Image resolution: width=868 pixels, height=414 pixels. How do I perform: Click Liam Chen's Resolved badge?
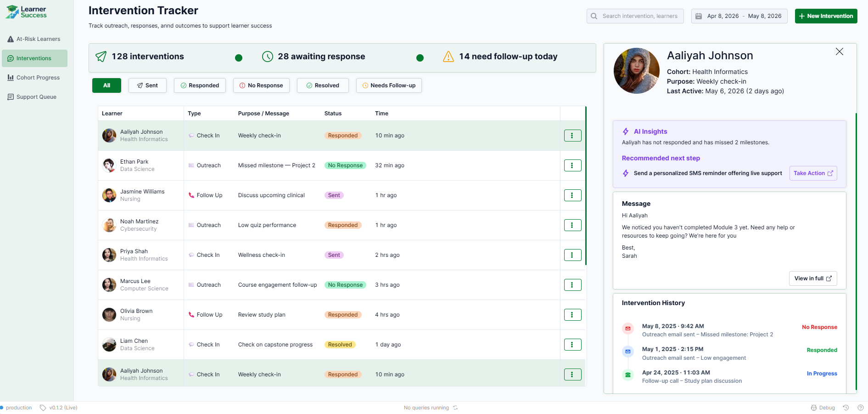(x=340, y=345)
